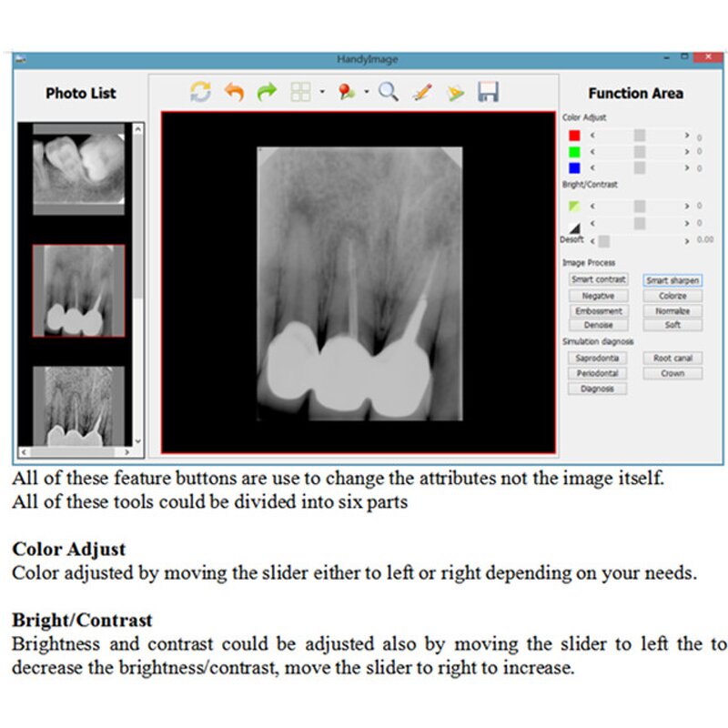Click the pin marker tool icon
This screenshot has height=728, width=728.
coord(347,92)
